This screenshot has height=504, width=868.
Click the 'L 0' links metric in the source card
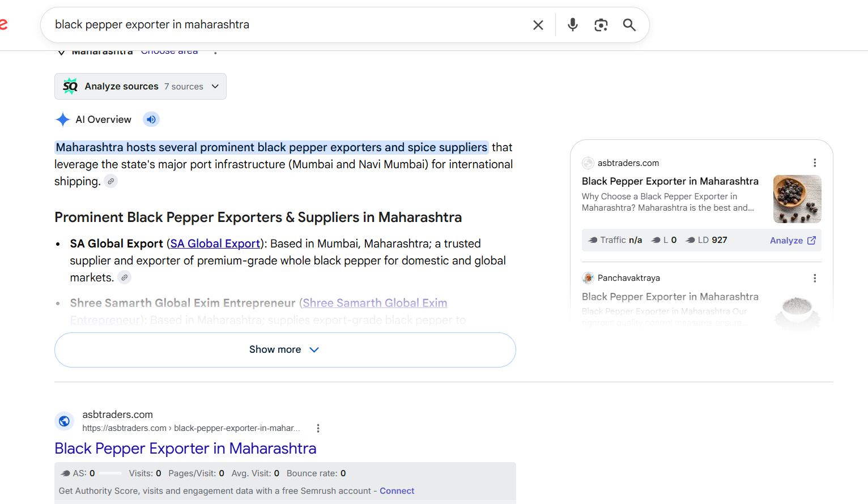tap(664, 240)
